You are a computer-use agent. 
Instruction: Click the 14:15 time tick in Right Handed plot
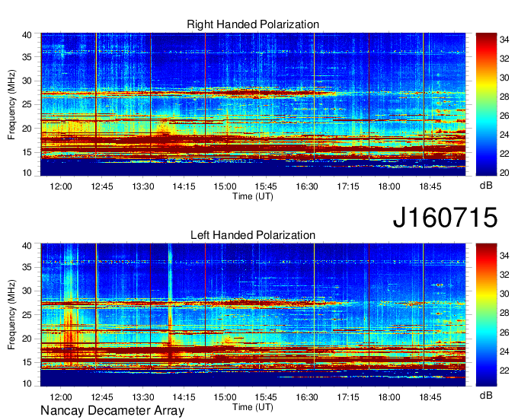[184, 186]
